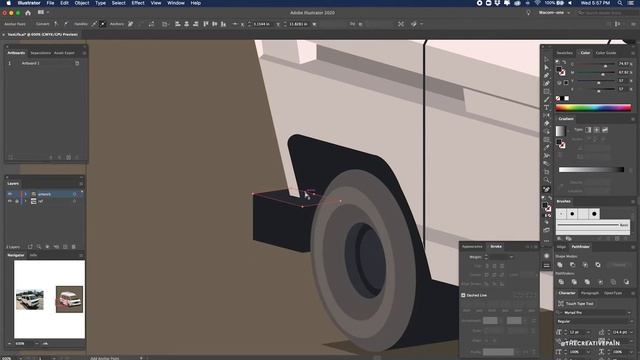This screenshot has width=640, height=360.
Task: Click vertical align top icon in control bar
Action: 205,24
